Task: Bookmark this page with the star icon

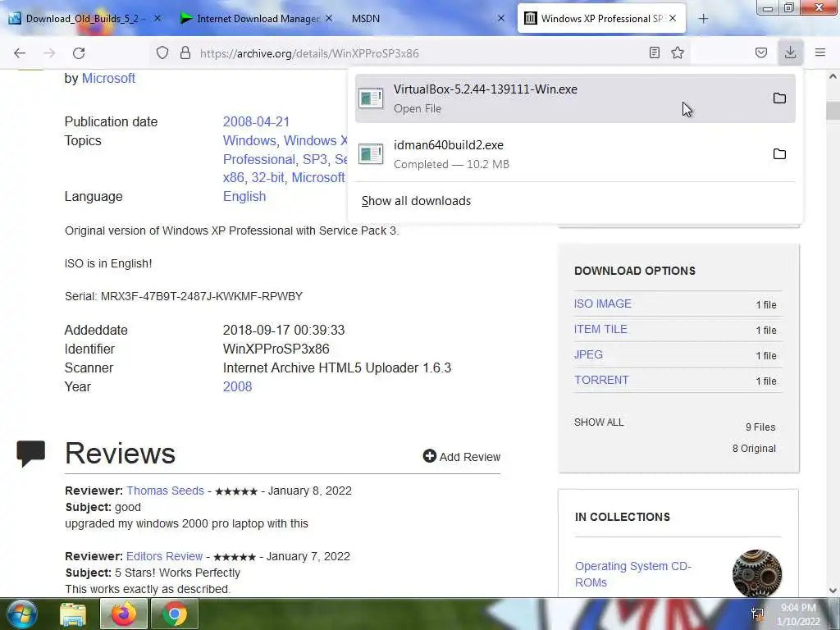Action: tap(678, 52)
